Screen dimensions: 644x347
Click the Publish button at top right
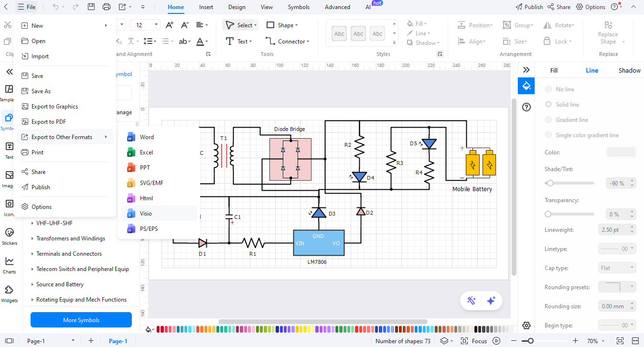(529, 7)
